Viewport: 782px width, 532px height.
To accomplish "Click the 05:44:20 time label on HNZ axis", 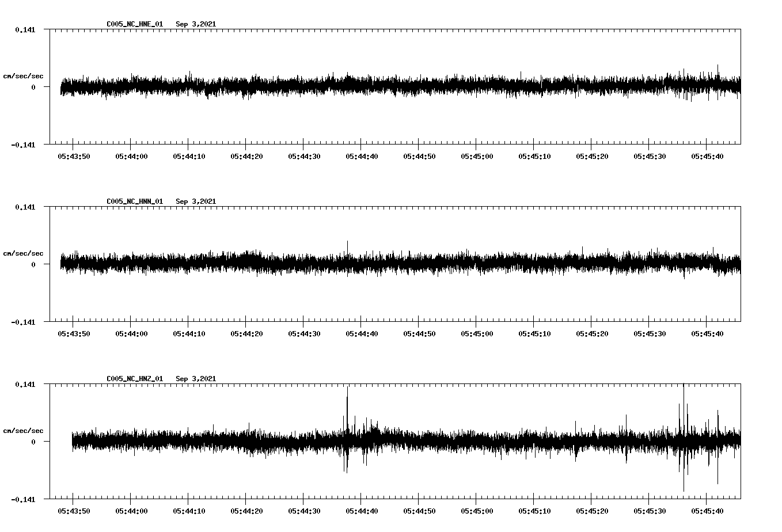I will [246, 511].
